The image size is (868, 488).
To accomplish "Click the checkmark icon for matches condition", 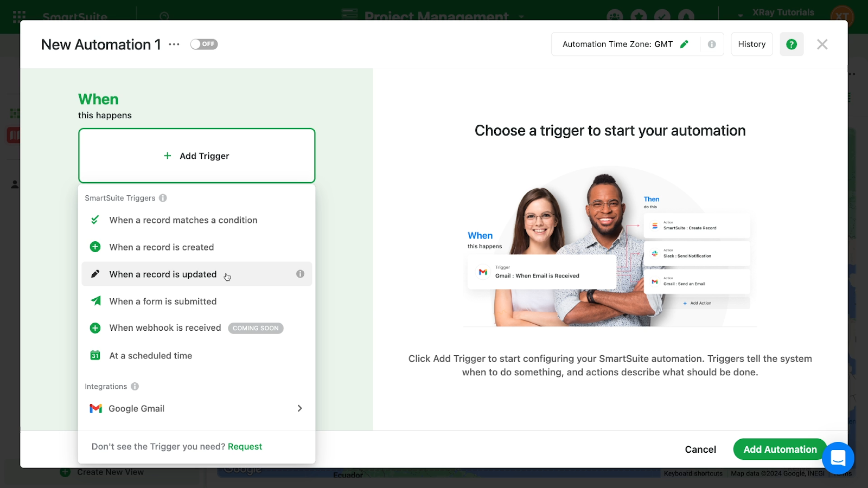I will coord(95,220).
